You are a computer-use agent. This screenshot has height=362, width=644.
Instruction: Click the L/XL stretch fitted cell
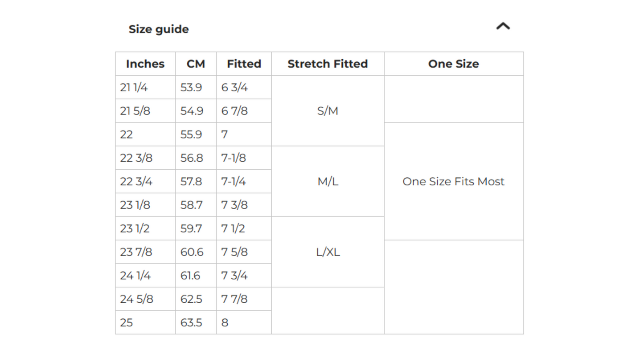(x=328, y=252)
